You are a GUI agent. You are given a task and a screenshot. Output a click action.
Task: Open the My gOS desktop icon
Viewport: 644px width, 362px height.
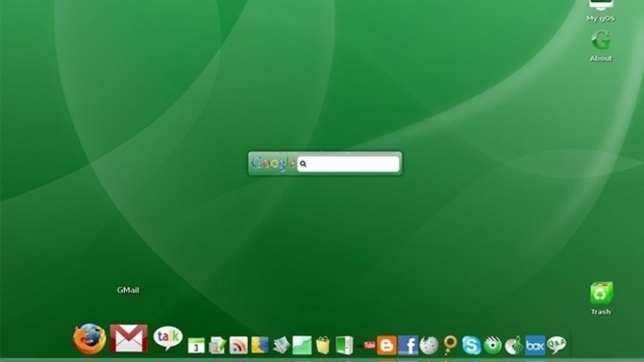(x=601, y=10)
